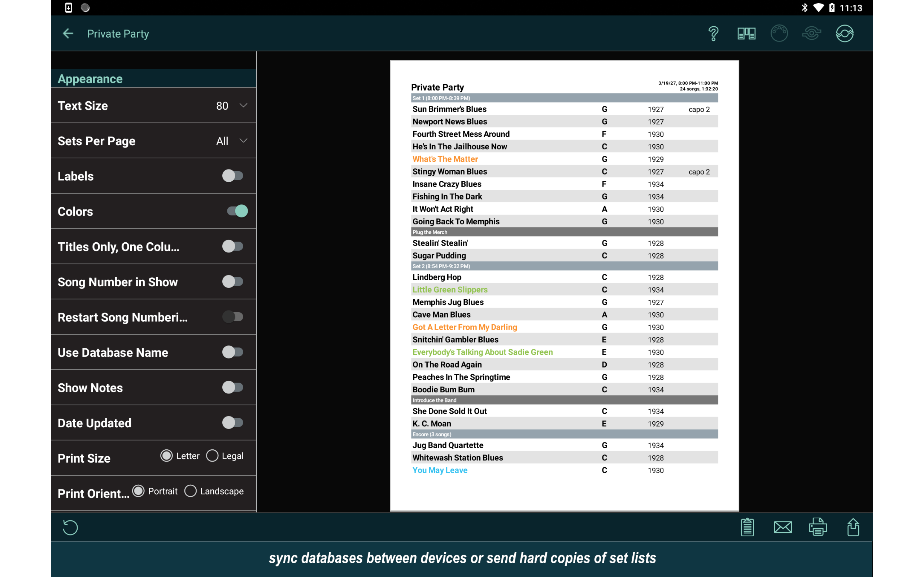
Task: Tap the share export icon at bottom right
Action: point(853,527)
